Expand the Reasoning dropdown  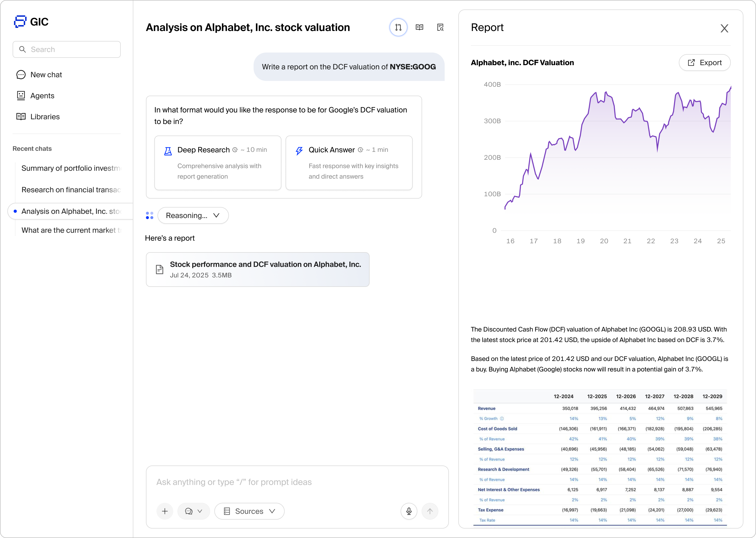(x=193, y=216)
